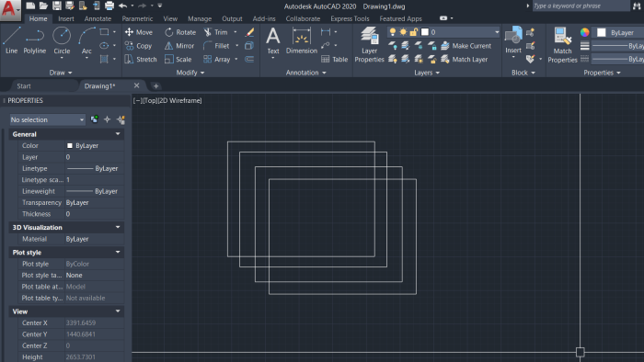This screenshot has height=362, width=644.
Task: Expand the Properties ribbon panel
Action: [602, 73]
